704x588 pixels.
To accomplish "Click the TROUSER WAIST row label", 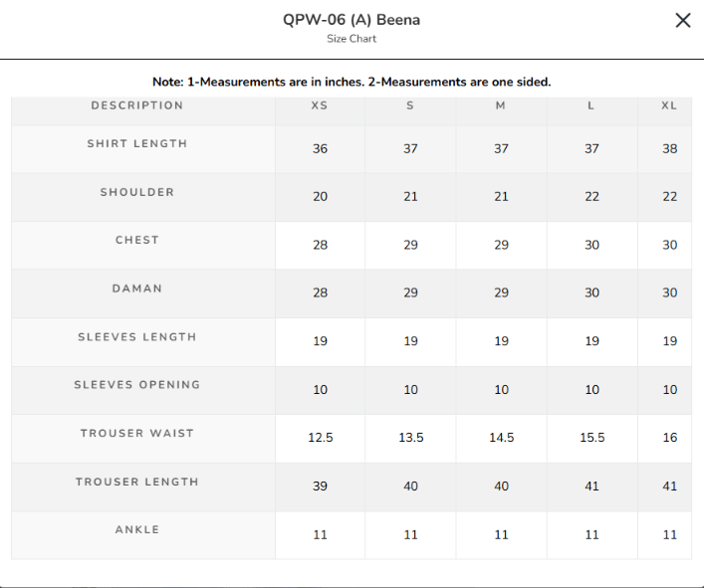I will click(x=137, y=433).
